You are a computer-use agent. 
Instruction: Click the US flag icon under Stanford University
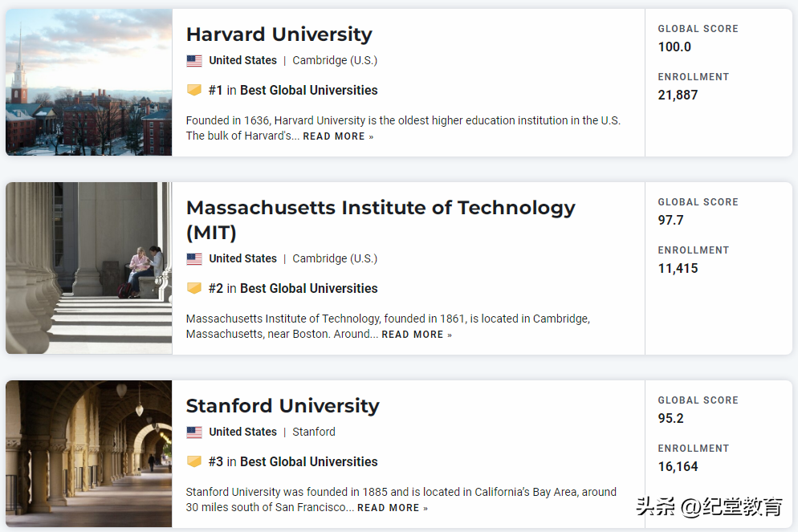(194, 433)
